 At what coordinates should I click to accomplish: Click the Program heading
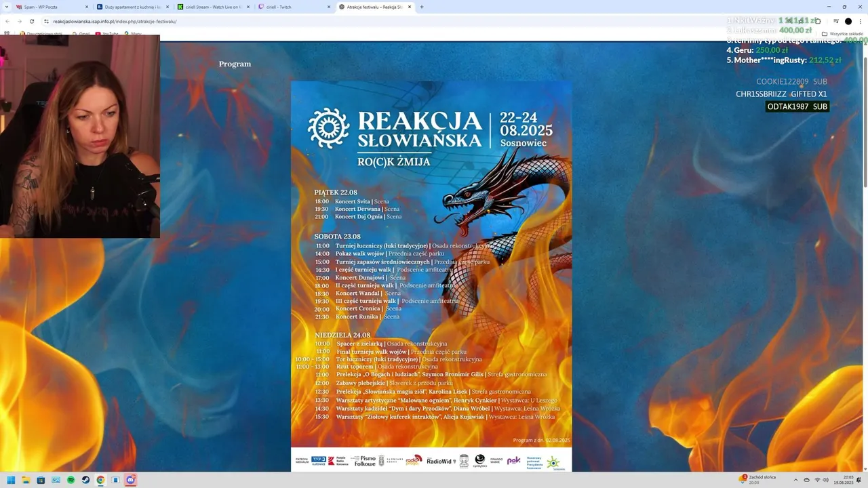point(235,64)
